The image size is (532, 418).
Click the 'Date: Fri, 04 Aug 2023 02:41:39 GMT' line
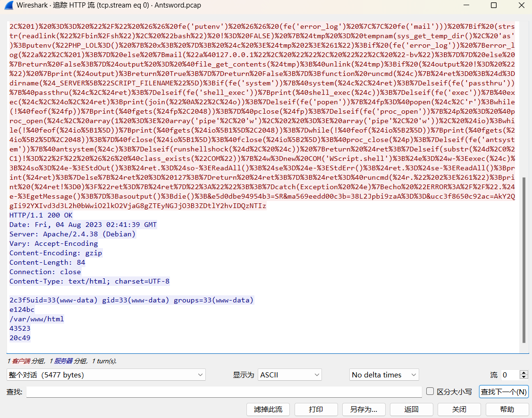point(83,225)
